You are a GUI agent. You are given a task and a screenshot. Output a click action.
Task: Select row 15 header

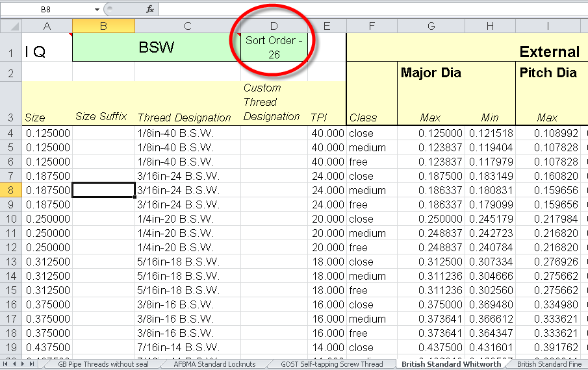[11, 290]
